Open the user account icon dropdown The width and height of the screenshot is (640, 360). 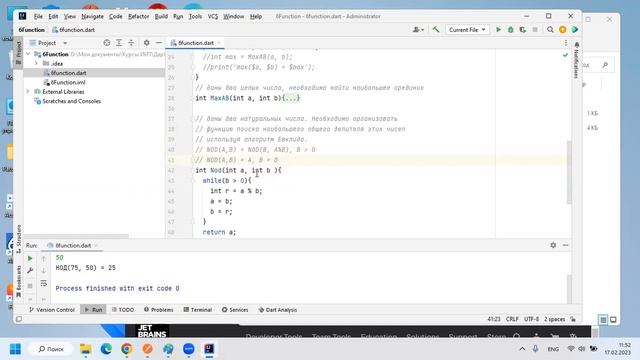tap(418, 30)
